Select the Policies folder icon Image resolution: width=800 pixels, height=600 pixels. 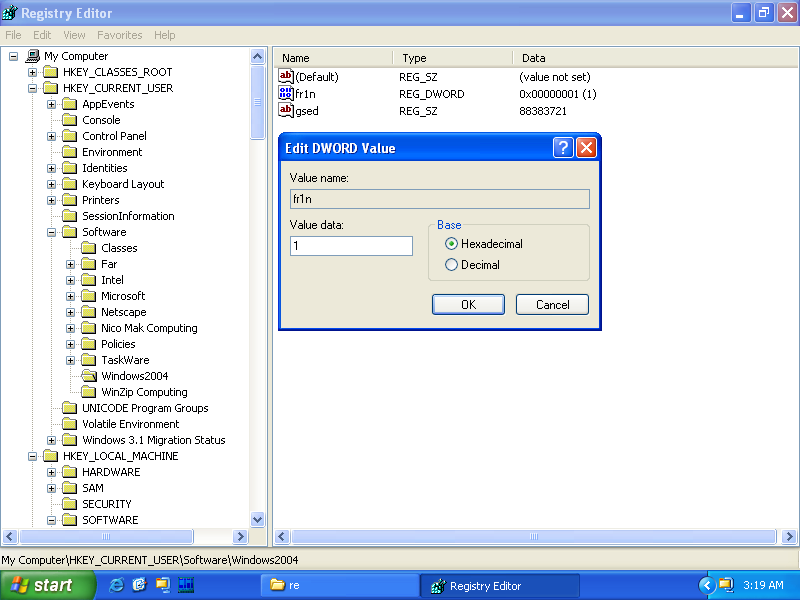[89, 344]
